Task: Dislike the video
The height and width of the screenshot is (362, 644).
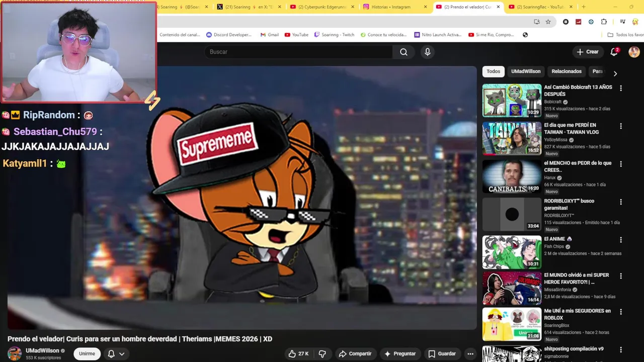Action: coord(322,353)
